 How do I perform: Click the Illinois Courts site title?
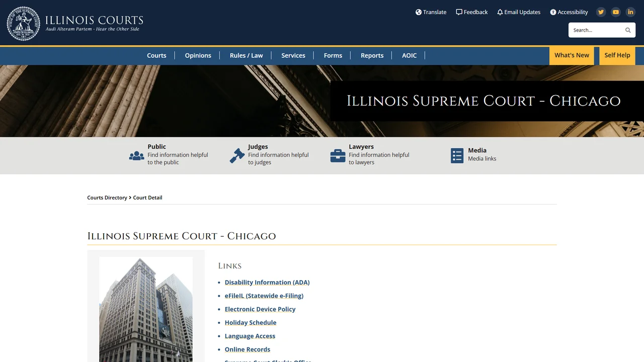pyautogui.click(x=94, y=21)
